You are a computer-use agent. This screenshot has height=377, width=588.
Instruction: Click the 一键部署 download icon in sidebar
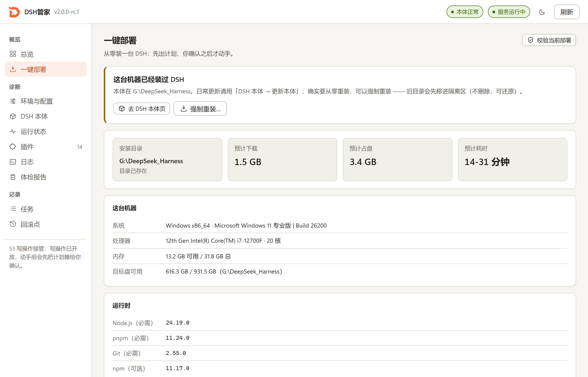pyautogui.click(x=13, y=69)
